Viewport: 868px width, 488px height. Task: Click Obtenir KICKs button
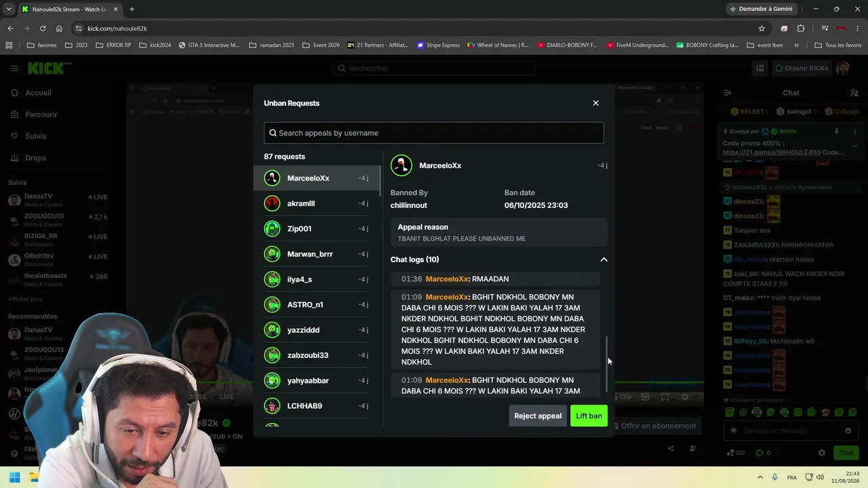click(x=802, y=68)
